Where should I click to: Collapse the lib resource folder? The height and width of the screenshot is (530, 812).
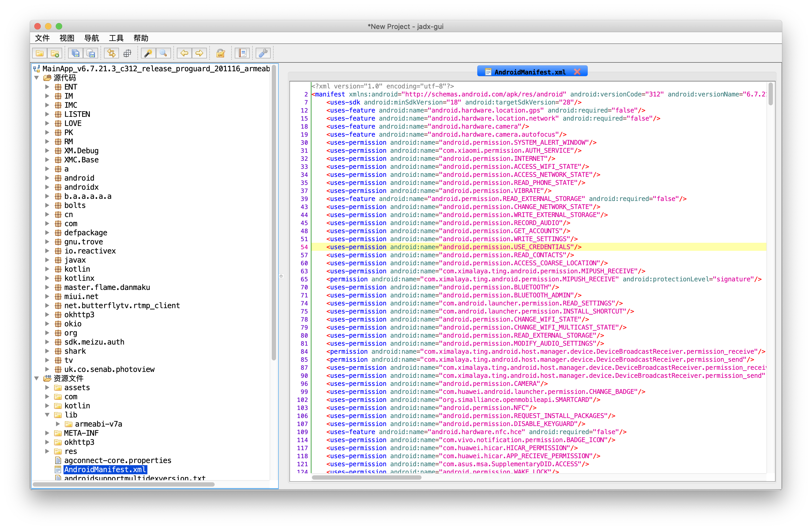[x=47, y=415]
